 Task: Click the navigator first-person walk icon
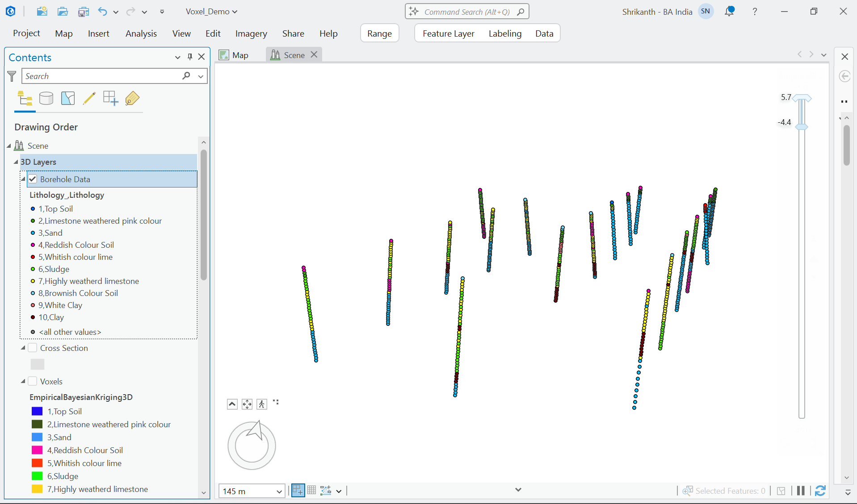tap(262, 404)
